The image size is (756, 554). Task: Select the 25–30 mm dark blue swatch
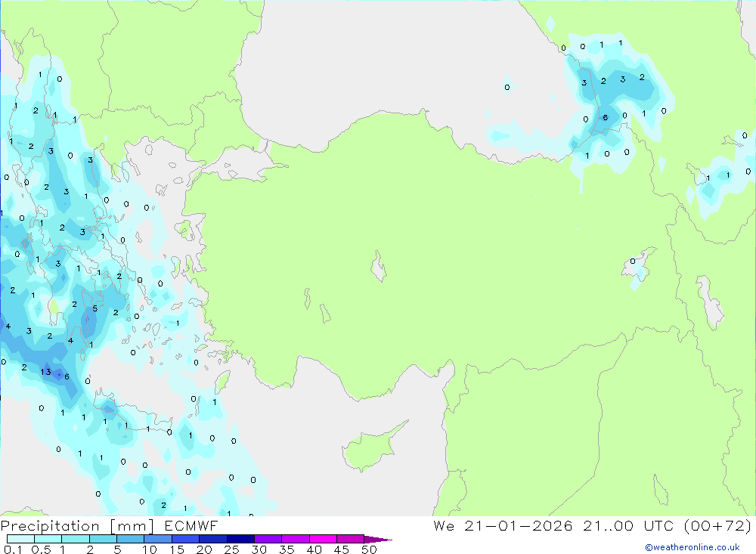[240, 539]
